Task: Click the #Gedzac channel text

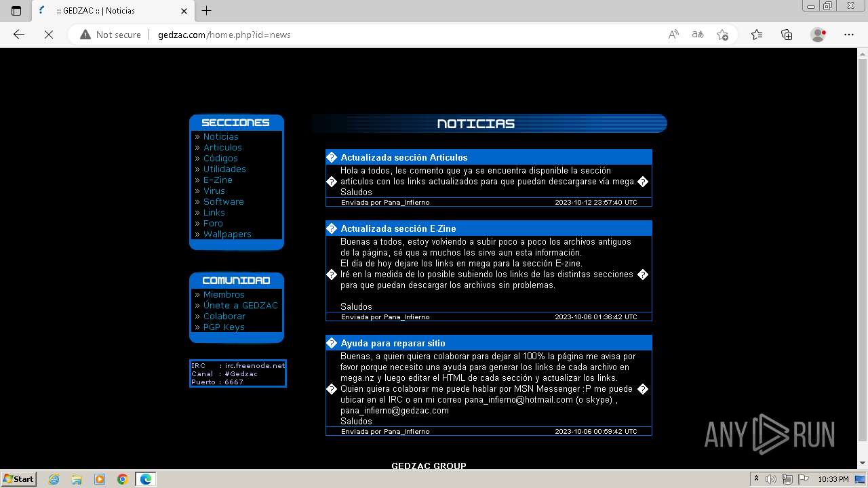Action: tap(241, 373)
